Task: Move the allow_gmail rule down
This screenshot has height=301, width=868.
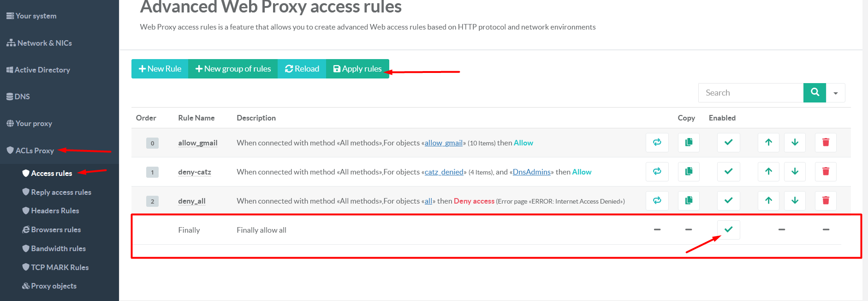Action: click(x=794, y=143)
